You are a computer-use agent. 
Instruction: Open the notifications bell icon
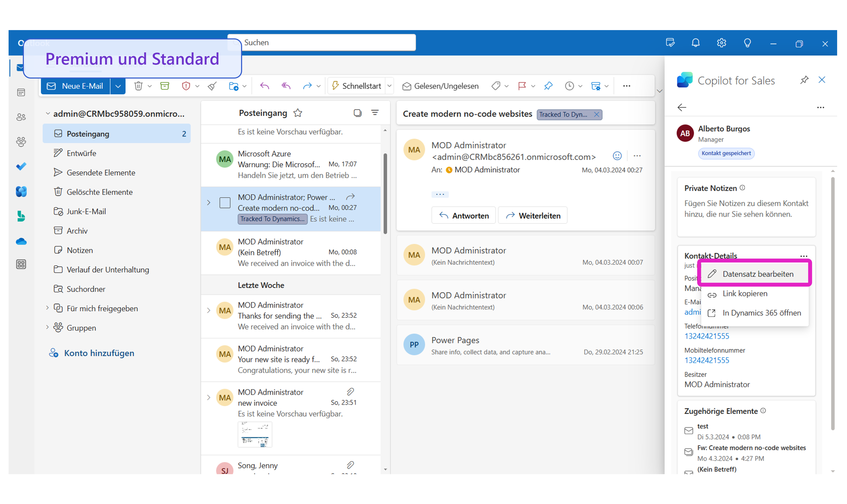point(695,43)
